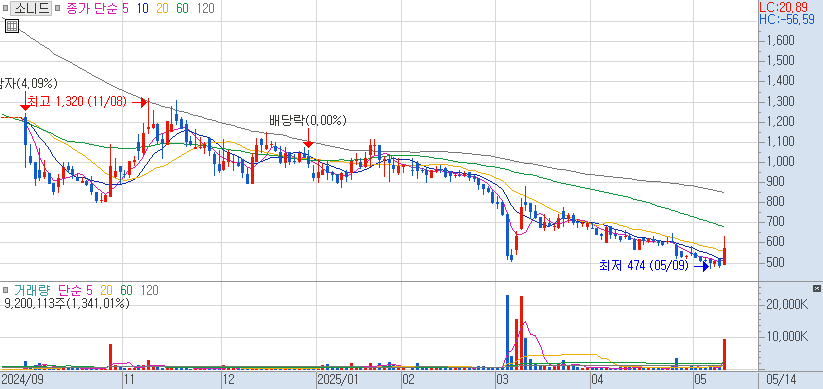Viewport: 823px width, 389px height.
Task: Click the tall red volume bar in May
Action: pyautogui.click(x=724, y=354)
